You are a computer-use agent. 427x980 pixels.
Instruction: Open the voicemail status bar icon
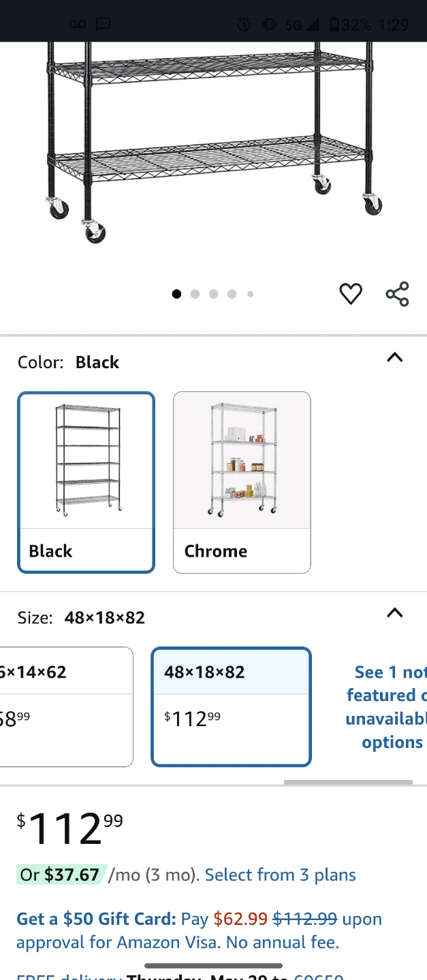[78, 25]
